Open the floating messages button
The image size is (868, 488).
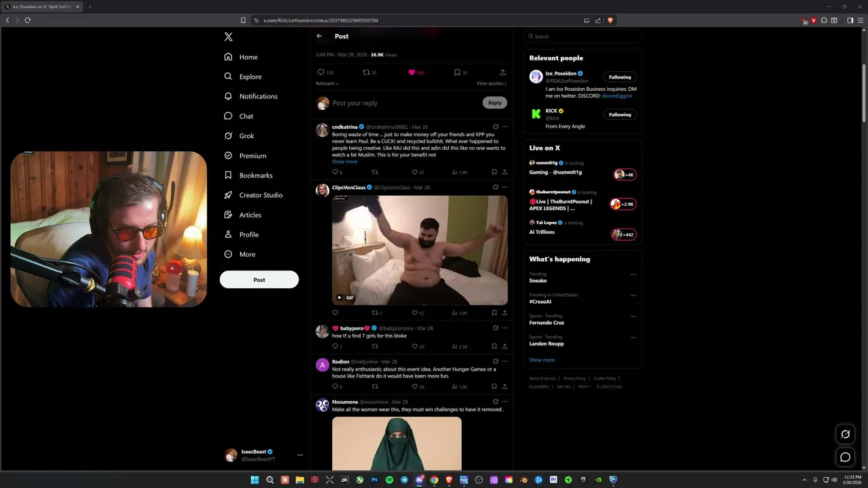coord(846,457)
